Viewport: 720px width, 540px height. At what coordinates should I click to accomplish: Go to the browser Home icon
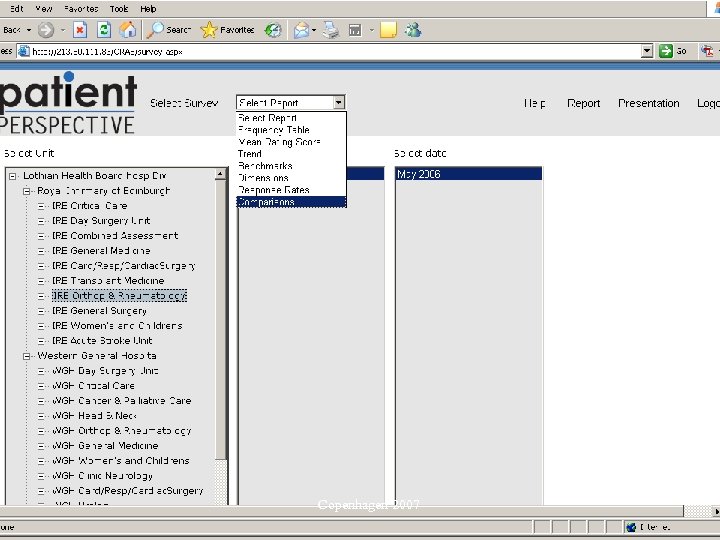[x=128, y=30]
